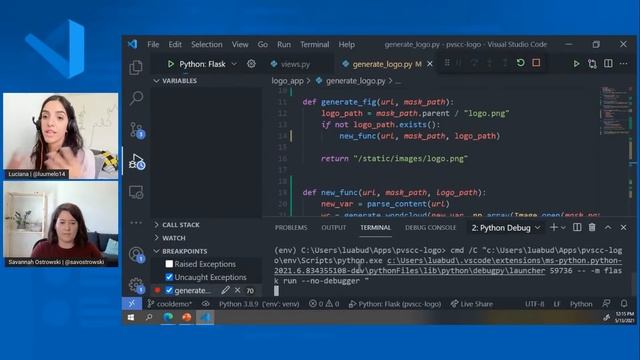Click the remote window indicator in status bar

[131, 304]
